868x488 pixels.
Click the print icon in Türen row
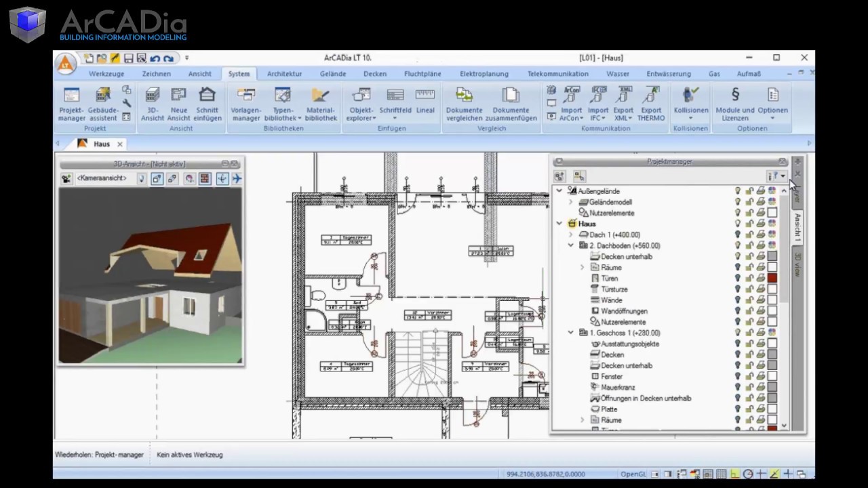761,279
